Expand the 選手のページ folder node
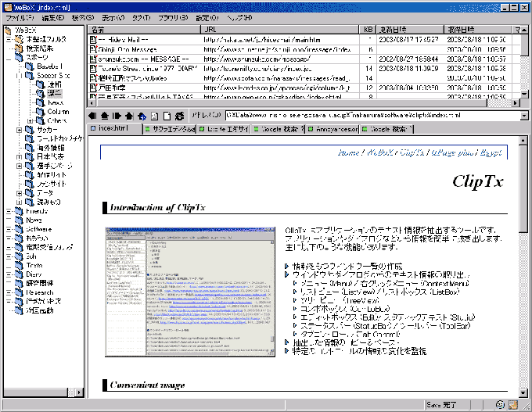 20,167
